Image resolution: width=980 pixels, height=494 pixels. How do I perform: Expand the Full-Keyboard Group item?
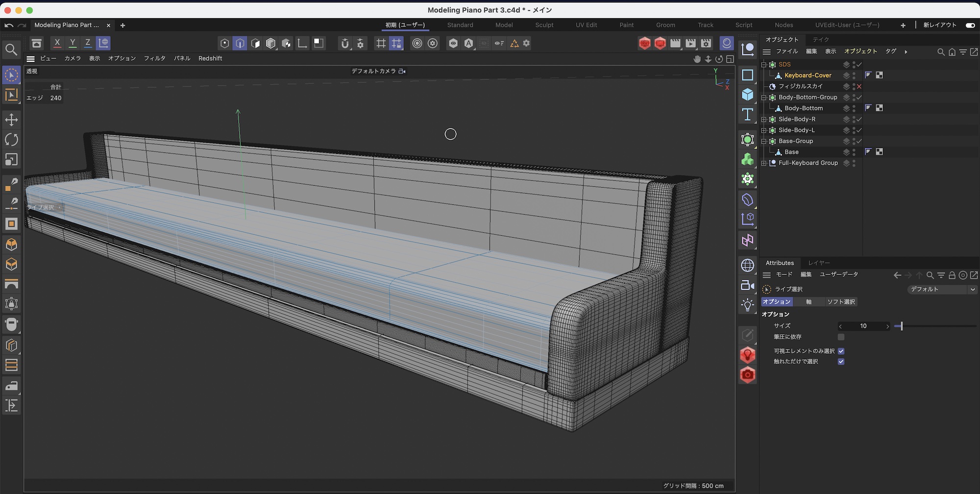[763, 163]
